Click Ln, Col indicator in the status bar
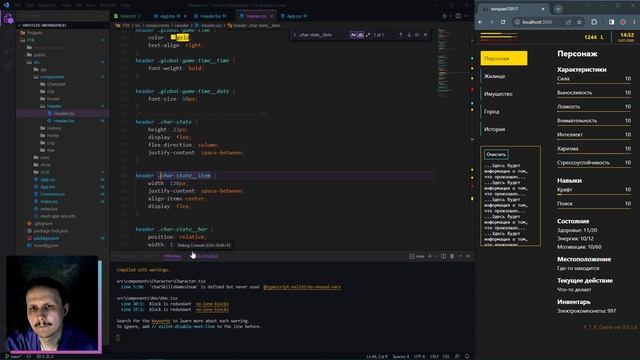The width and height of the screenshot is (640, 360). point(377,357)
